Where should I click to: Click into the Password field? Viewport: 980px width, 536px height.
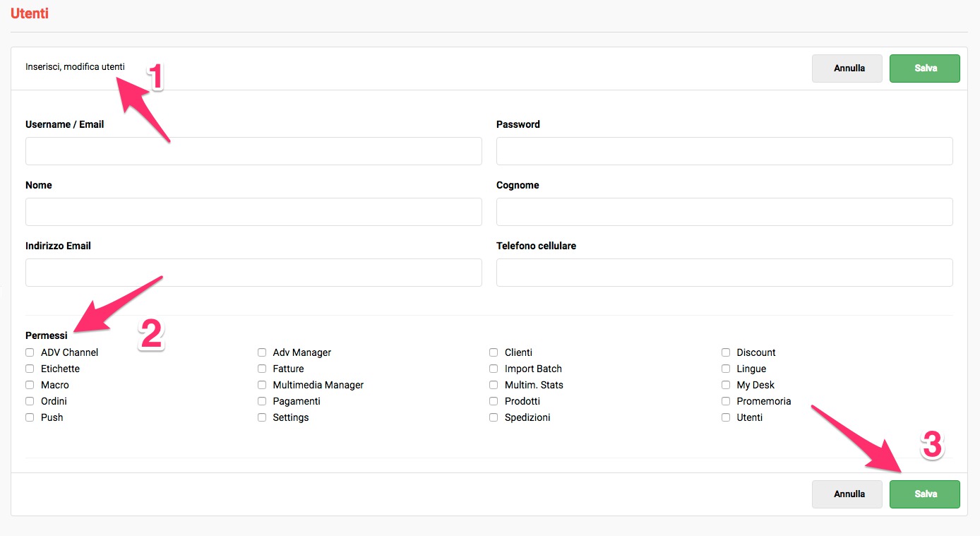tap(724, 151)
